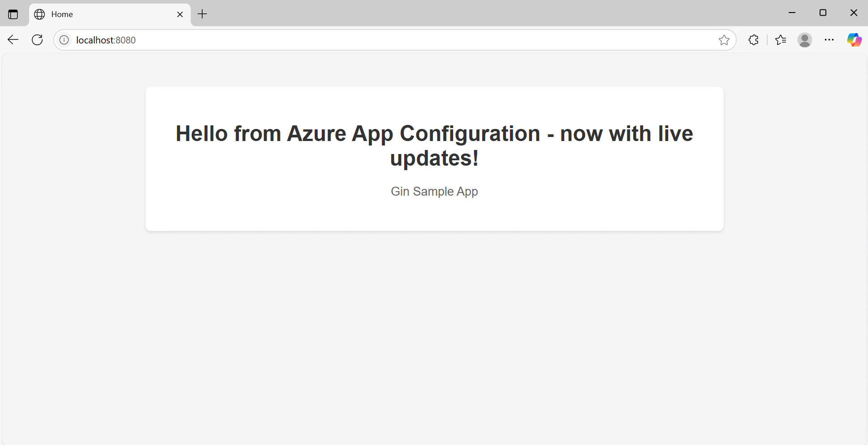The height and width of the screenshot is (445, 868).
Task: Open the Favorites list
Action: 781,40
